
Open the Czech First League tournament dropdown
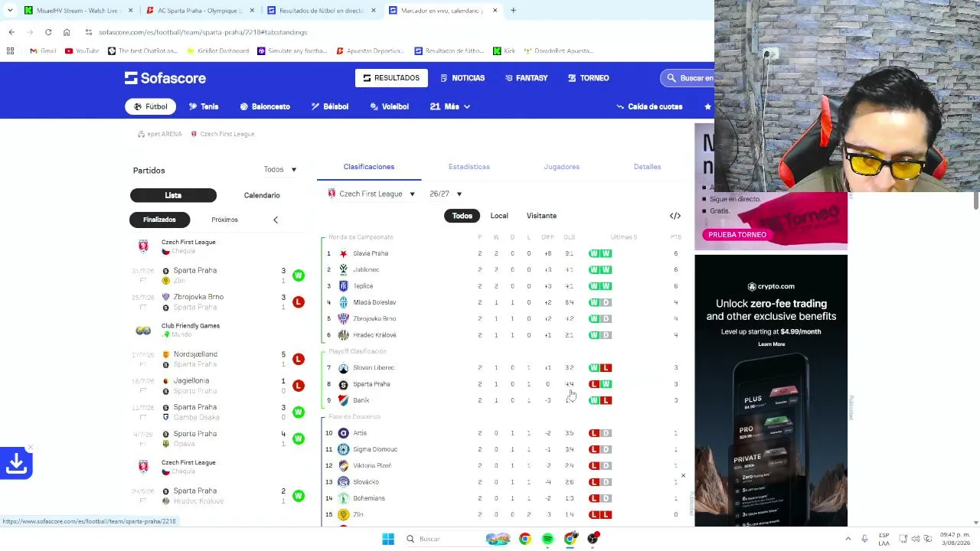371,194
